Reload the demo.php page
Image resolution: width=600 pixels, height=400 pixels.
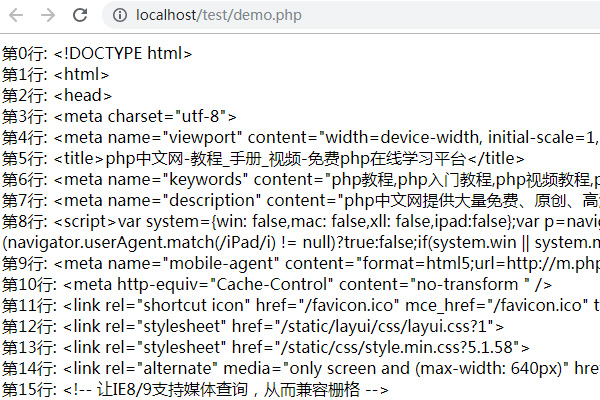pos(80,15)
